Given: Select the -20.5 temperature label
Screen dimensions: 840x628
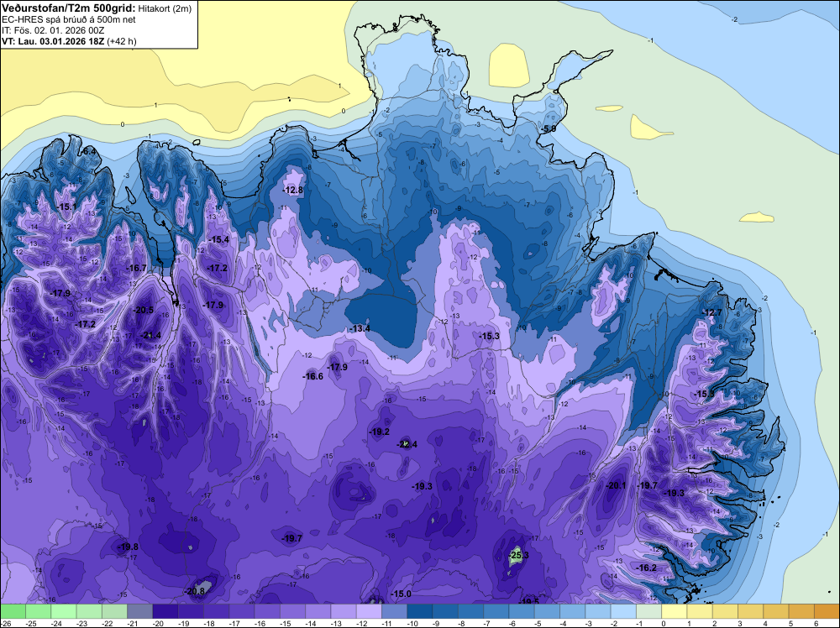Looking at the screenshot, I should click(x=143, y=310).
